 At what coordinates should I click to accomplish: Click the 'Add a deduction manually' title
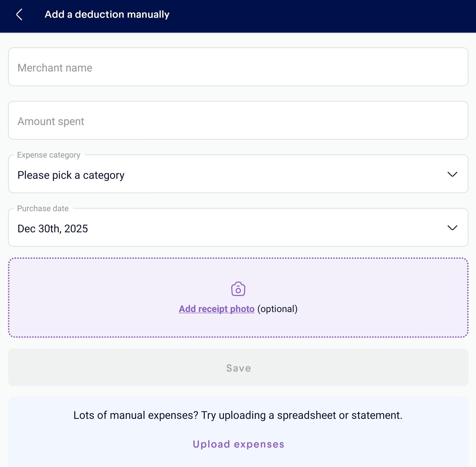coord(107,14)
